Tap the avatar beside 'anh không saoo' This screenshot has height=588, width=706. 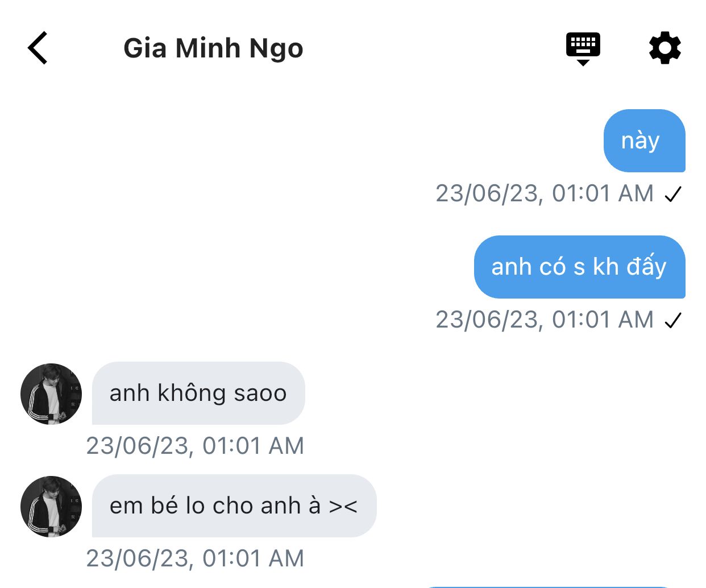(51, 394)
